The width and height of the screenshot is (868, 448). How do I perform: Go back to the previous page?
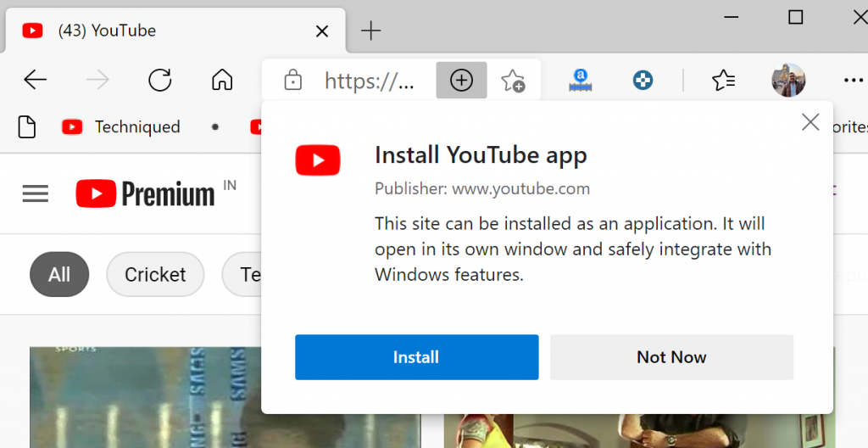[x=35, y=81]
